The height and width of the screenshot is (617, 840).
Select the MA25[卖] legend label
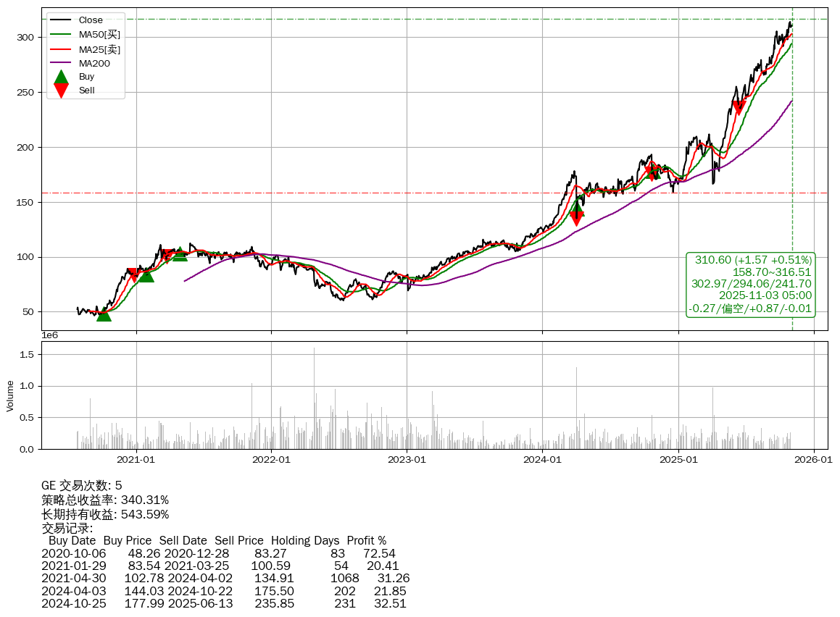[99, 49]
